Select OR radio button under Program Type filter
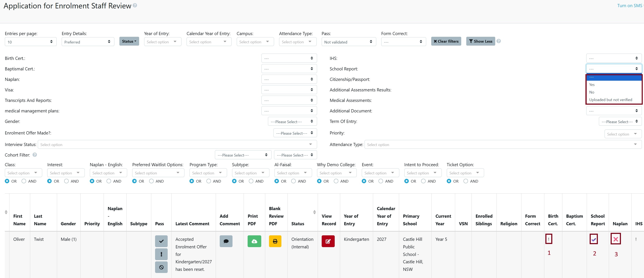Image resolution: width=644 pixels, height=278 pixels. point(192,181)
